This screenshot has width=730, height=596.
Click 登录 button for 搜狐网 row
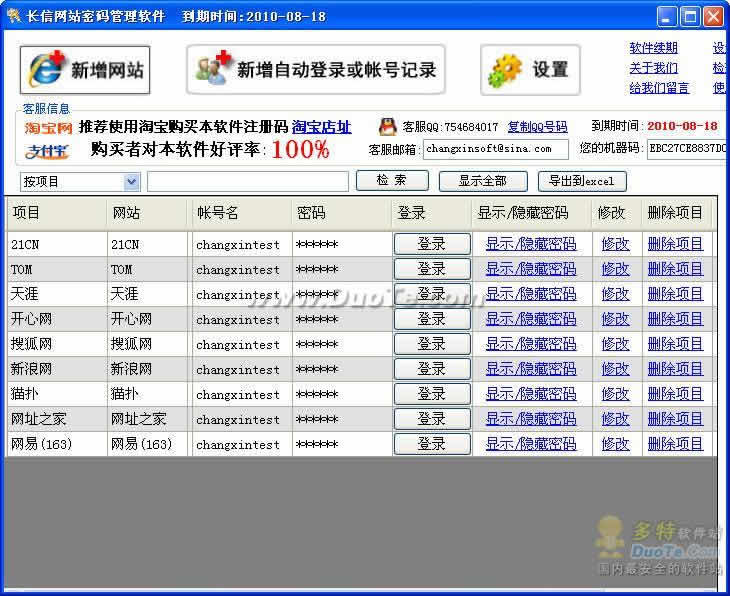tap(432, 345)
